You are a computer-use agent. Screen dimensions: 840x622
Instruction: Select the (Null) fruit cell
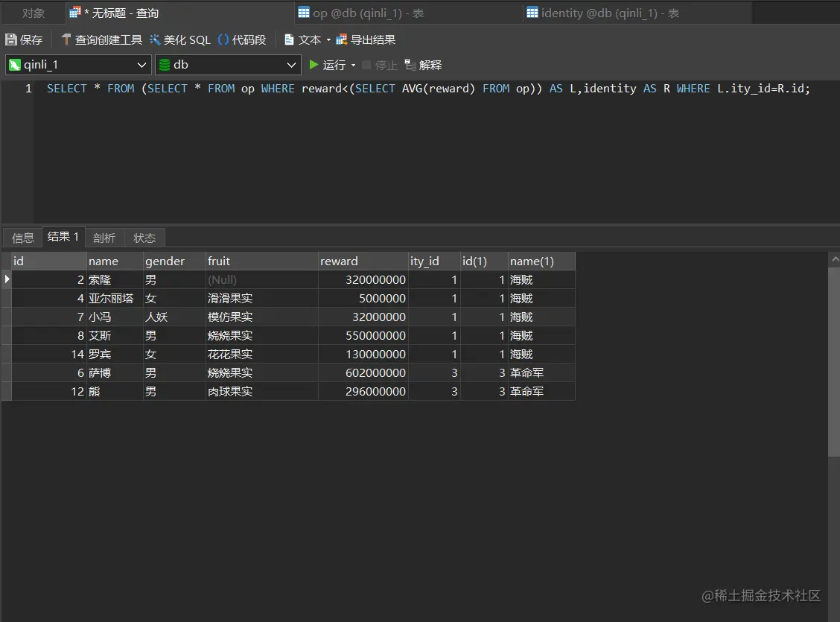pyautogui.click(x=262, y=279)
